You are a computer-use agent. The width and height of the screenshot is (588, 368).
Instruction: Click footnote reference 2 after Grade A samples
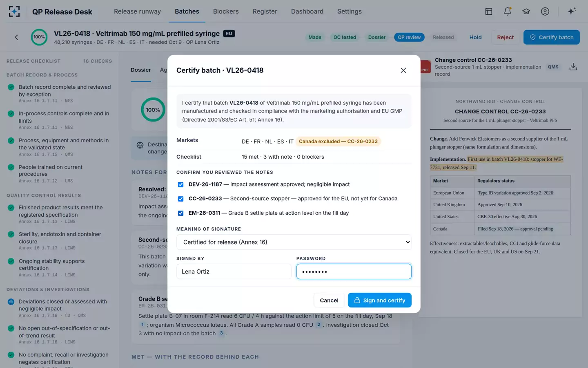click(319, 325)
